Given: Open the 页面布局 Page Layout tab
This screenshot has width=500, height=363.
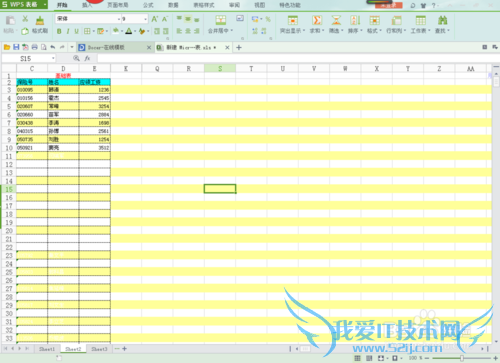Looking at the screenshot, I should click(118, 5).
